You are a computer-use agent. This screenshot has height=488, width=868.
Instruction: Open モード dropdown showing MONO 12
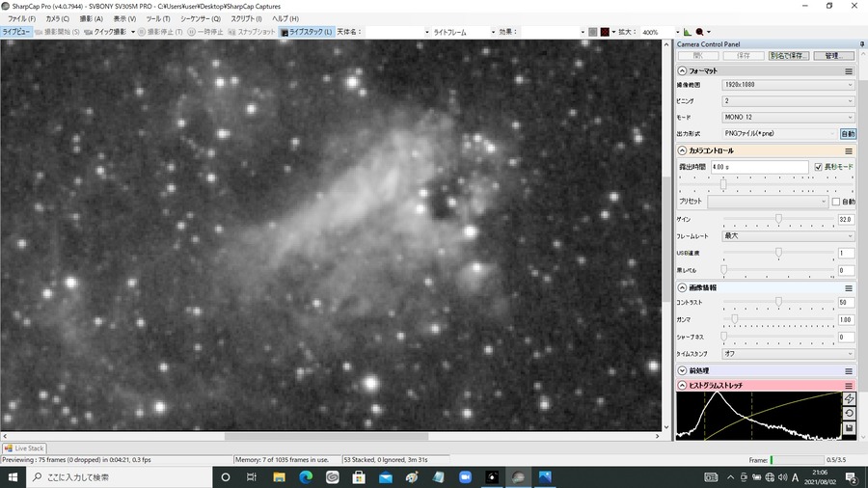788,118
